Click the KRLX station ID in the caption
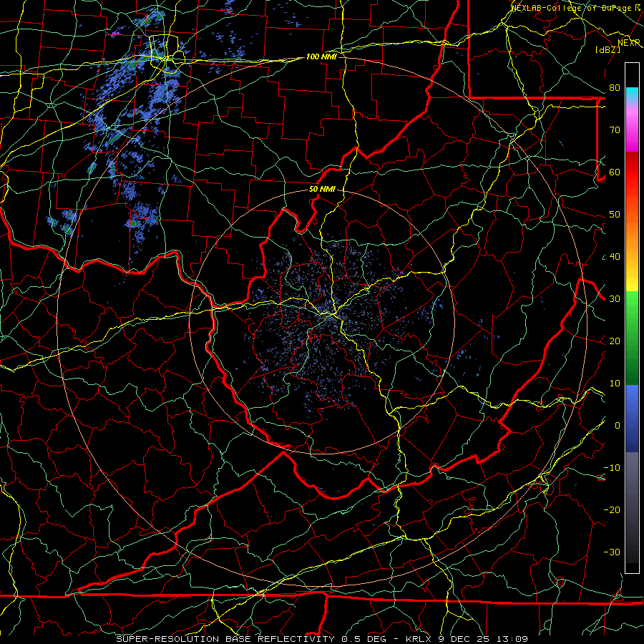This screenshot has width=644, height=644. (419, 639)
